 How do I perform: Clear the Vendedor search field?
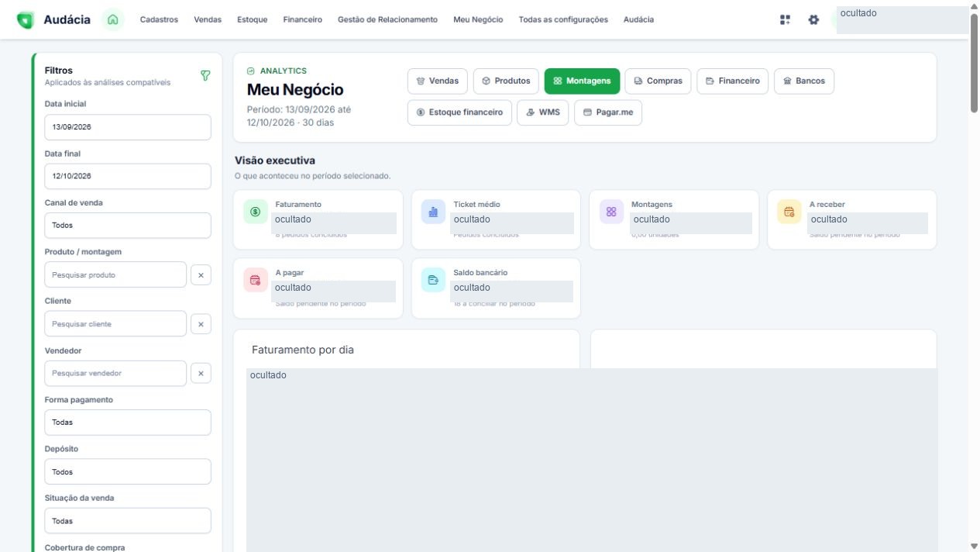pos(201,373)
